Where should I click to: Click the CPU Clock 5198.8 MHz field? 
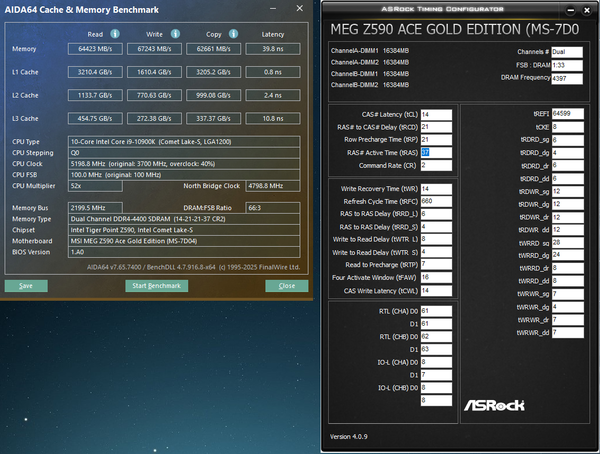tap(184, 164)
